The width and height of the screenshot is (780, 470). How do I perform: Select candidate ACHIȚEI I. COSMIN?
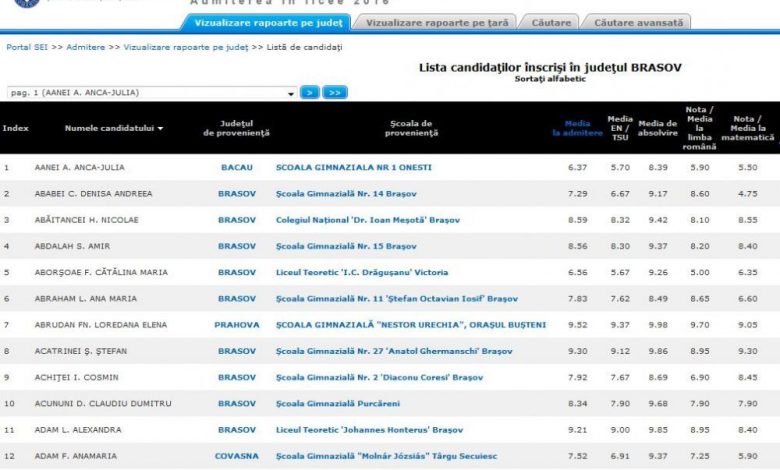coord(77,378)
